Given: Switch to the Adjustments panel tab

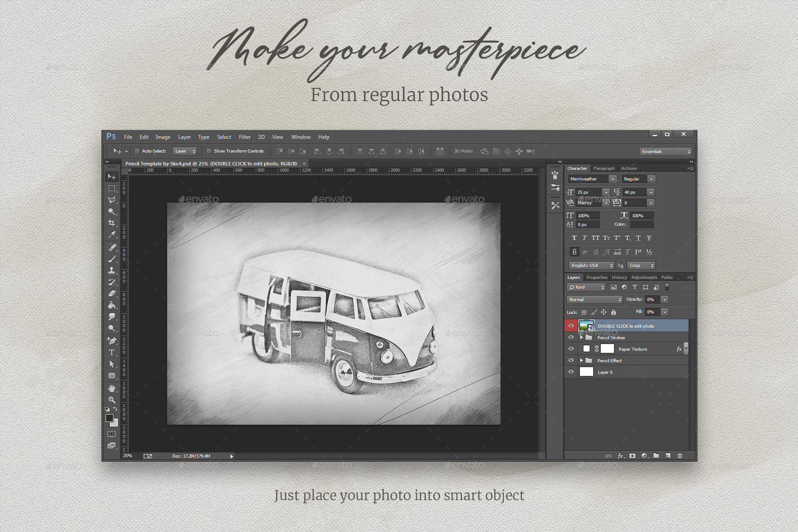Looking at the screenshot, I should [644, 277].
